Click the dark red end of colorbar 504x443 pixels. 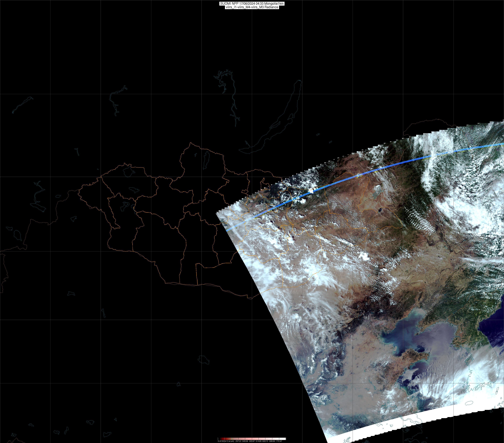click(x=222, y=439)
